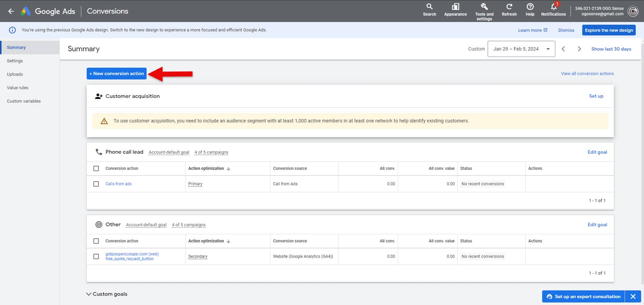Open the Search tool
The height and width of the screenshot is (305, 644).
click(429, 7)
